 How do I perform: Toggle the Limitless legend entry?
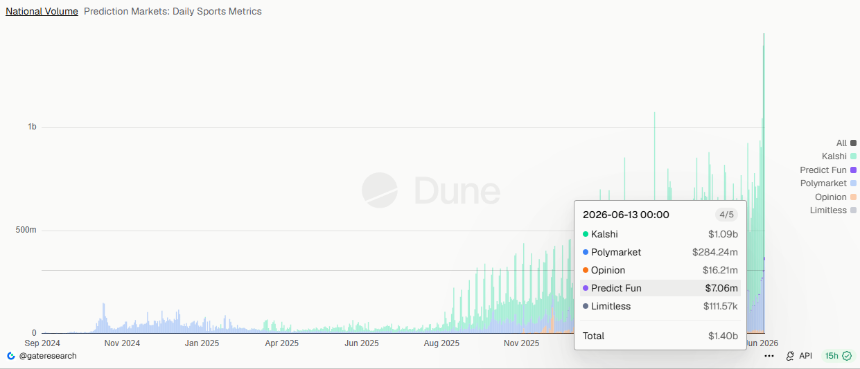[x=833, y=210]
